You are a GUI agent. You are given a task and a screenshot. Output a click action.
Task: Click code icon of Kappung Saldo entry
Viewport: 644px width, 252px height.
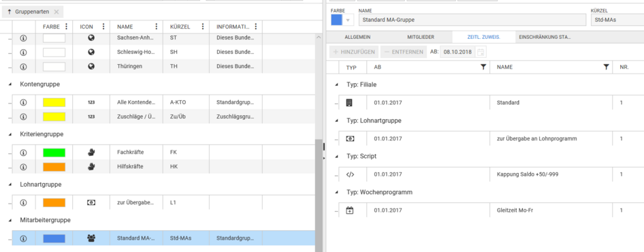pos(349,174)
